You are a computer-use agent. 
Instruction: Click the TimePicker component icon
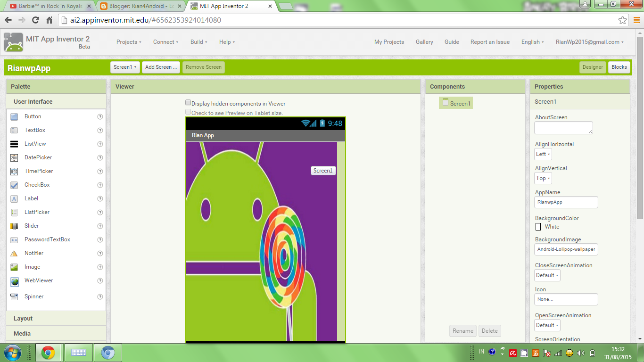pos(14,171)
